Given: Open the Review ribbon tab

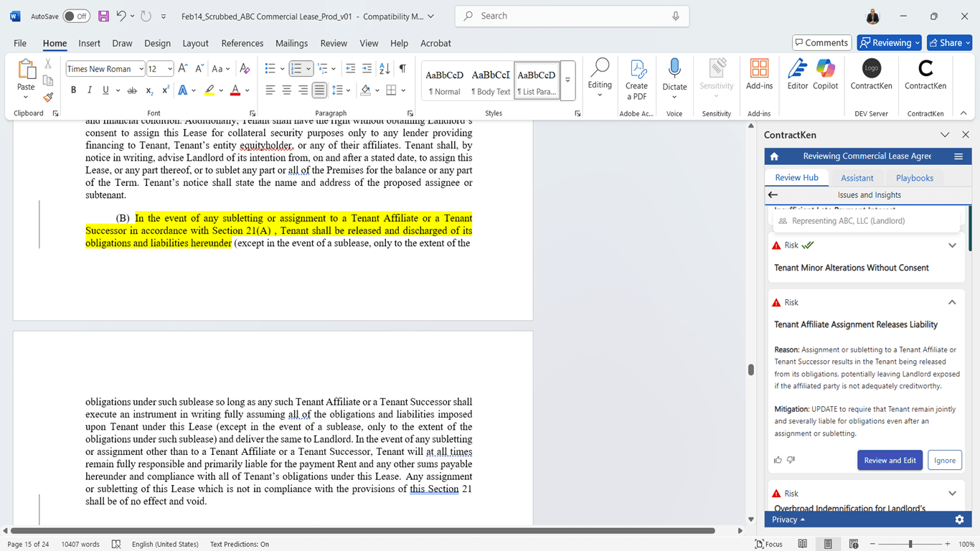Looking at the screenshot, I should (x=334, y=43).
